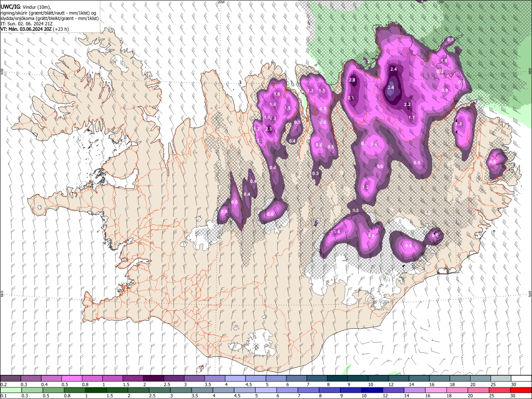Screen dimensions: 532x399
Task: Pick the white 30 swatch, purple scale
Action: (522, 379)
